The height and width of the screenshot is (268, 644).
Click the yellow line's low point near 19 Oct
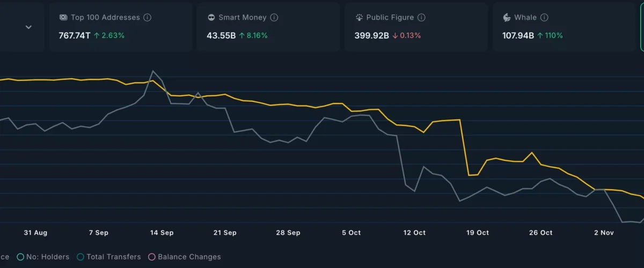(469, 175)
